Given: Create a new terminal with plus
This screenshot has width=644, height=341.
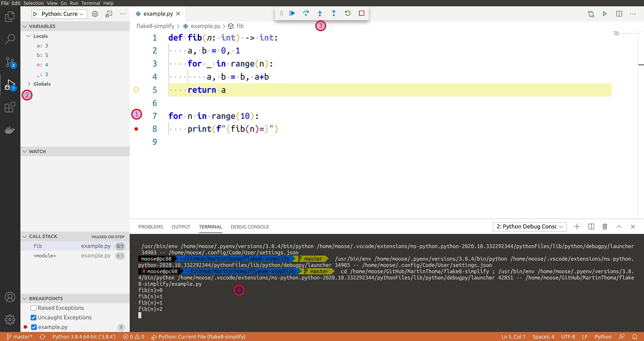Looking at the screenshot, I should 577,227.
